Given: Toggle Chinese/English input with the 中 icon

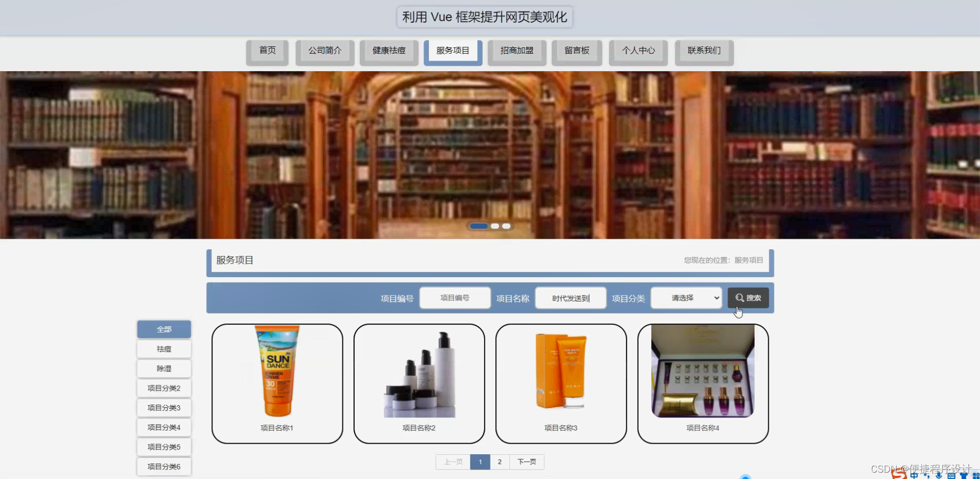Looking at the screenshot, I should tap(915, 476).
